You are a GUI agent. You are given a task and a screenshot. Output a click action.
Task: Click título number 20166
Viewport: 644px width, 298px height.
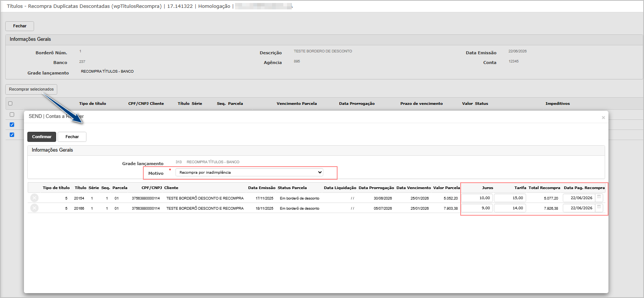79,209
